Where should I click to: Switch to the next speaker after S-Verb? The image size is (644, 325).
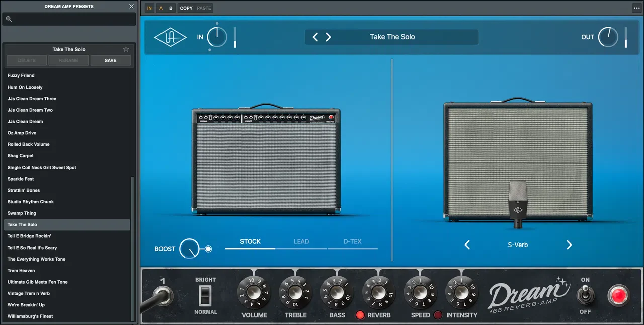coord(569,245)
